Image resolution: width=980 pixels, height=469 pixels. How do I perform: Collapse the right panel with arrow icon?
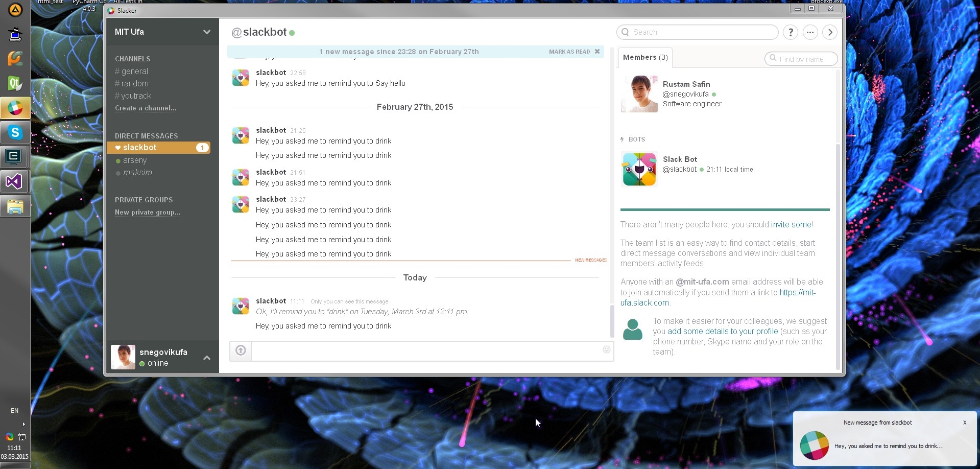830,32
